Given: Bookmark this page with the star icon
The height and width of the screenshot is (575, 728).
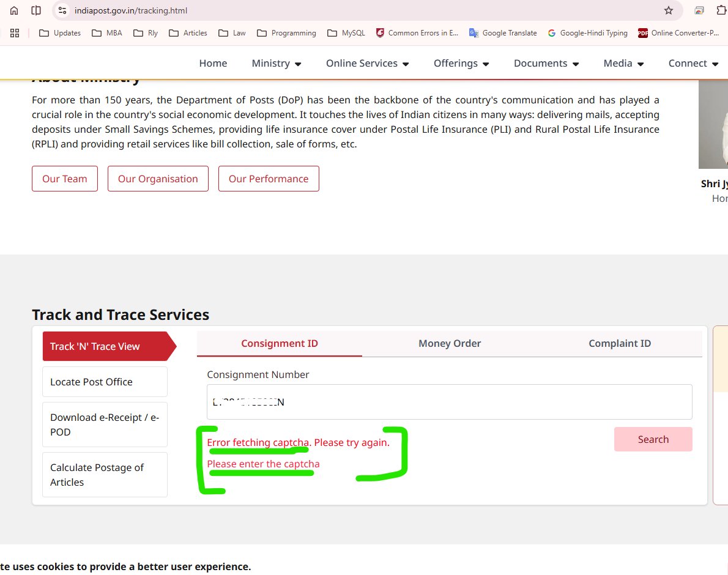Looking at the screenshot, I should 668,10.
